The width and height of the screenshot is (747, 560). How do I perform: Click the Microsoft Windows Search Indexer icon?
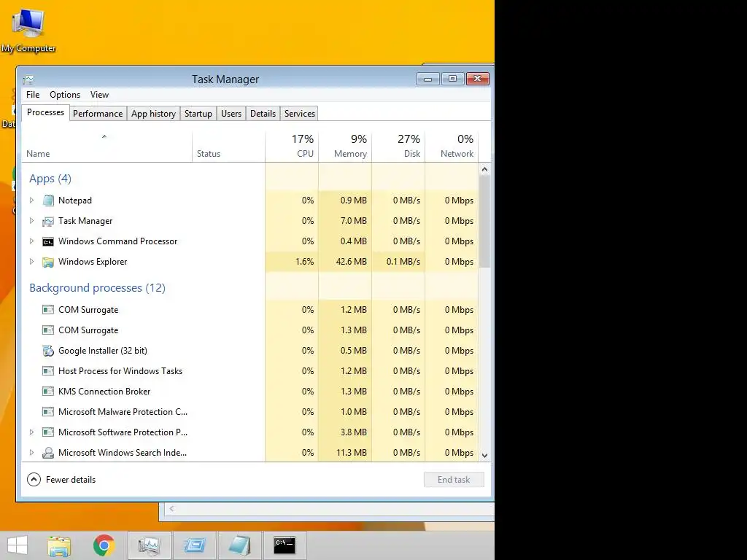click(x=48, y=453)
